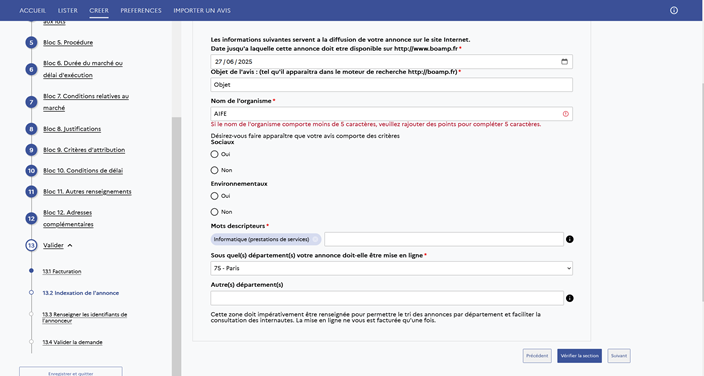The width and height of the screenshot is (704, 376).
Task: Click the error icon in Nom de l'organisme field
Action: coord(565,114)
